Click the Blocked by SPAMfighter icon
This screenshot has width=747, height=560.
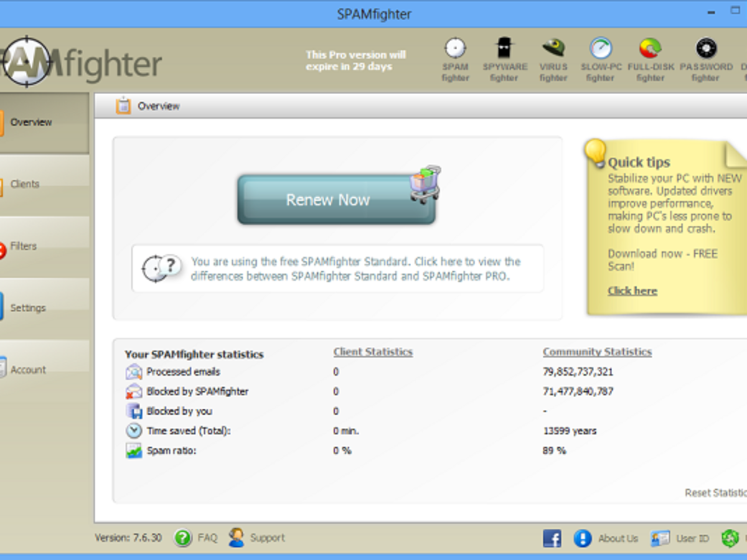tap(134, 391)
